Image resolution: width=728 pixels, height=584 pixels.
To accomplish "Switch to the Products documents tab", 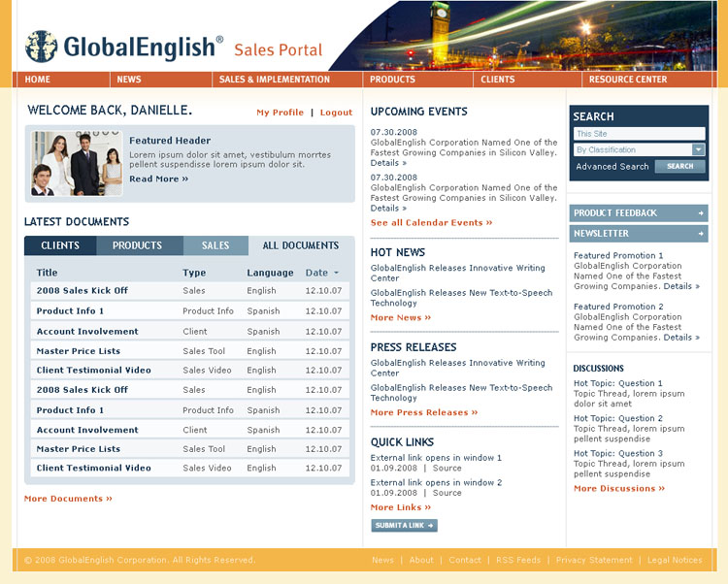I will [x=140, y=245].
